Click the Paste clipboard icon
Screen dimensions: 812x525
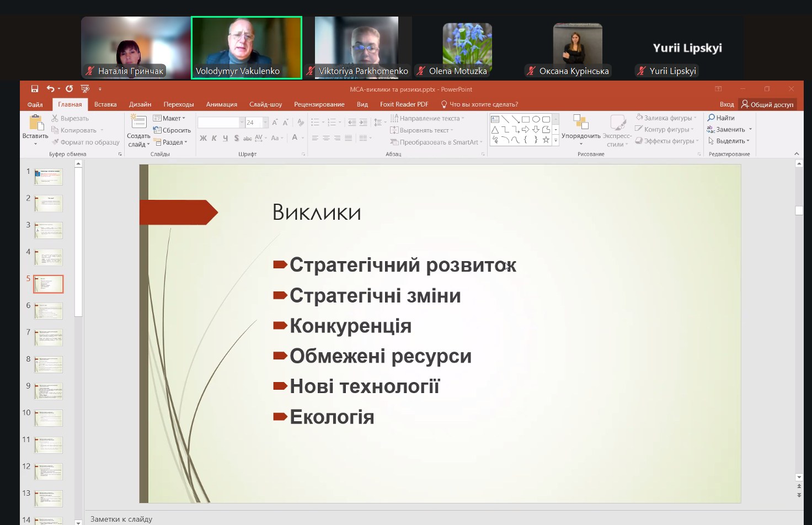35,123
